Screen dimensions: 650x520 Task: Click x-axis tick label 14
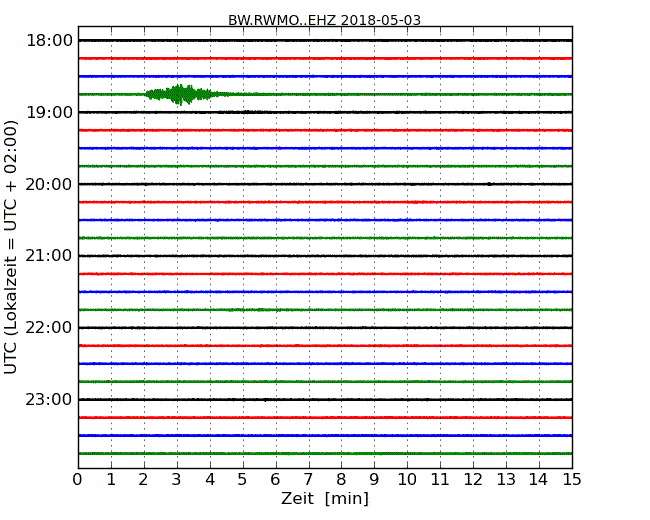point(538,479)
